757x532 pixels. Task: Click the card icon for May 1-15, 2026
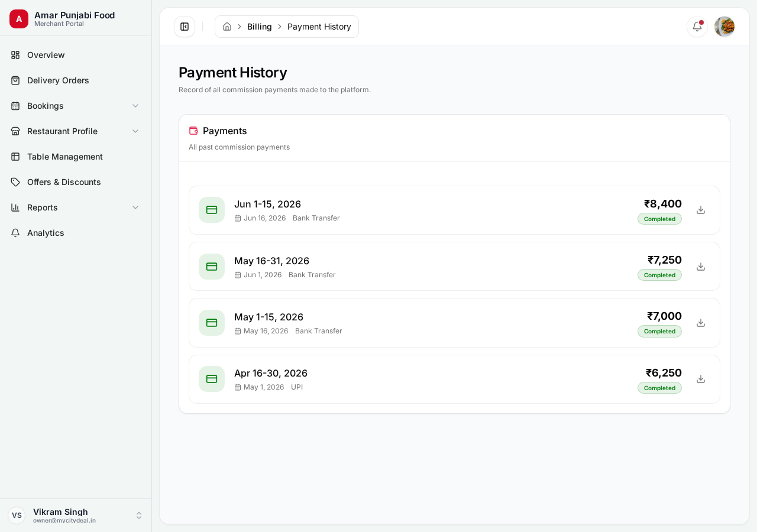point(212,323)
